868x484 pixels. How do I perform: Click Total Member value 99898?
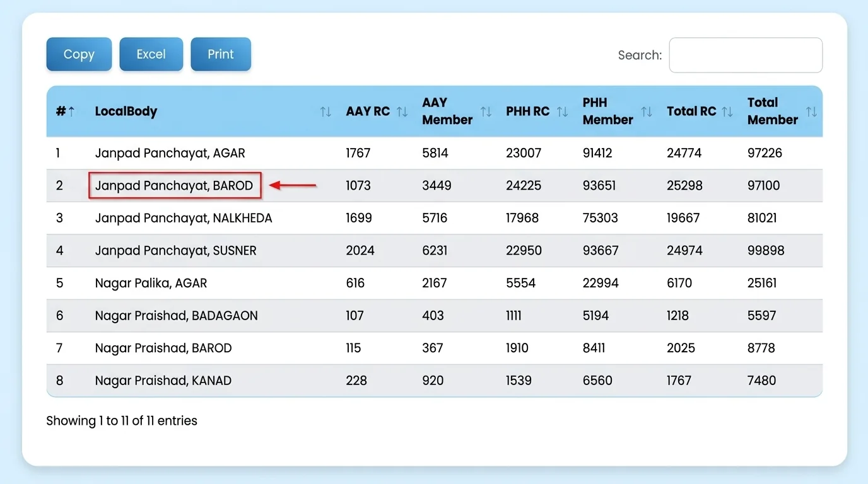coord(766,251)
